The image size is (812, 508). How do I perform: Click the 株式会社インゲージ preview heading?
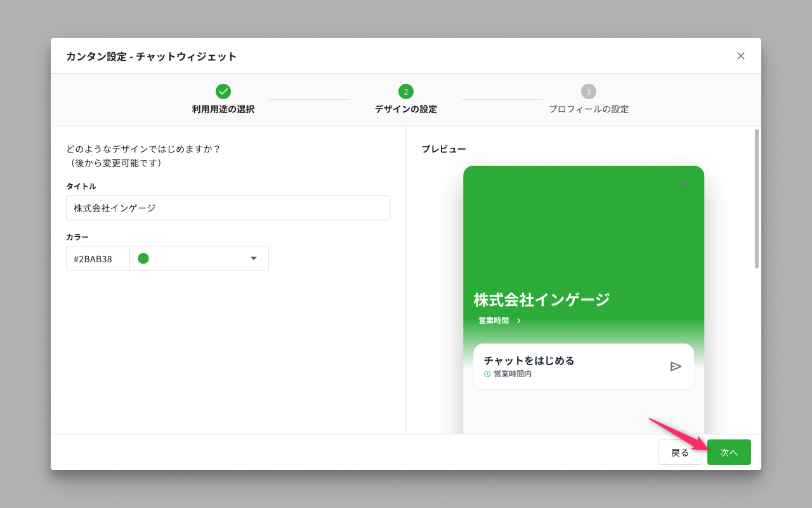coord(541,300)
